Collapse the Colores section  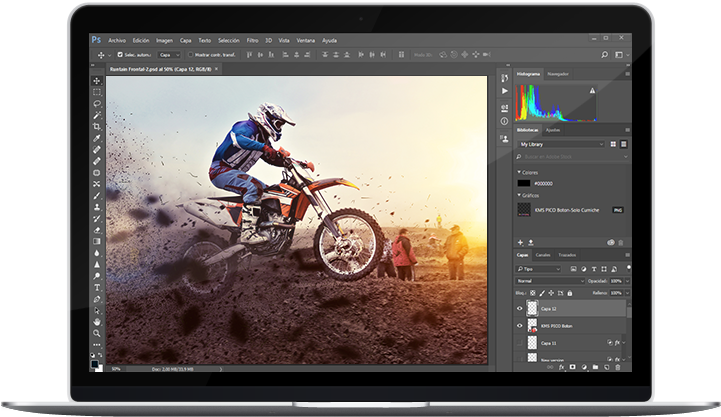tap(519, 172)
